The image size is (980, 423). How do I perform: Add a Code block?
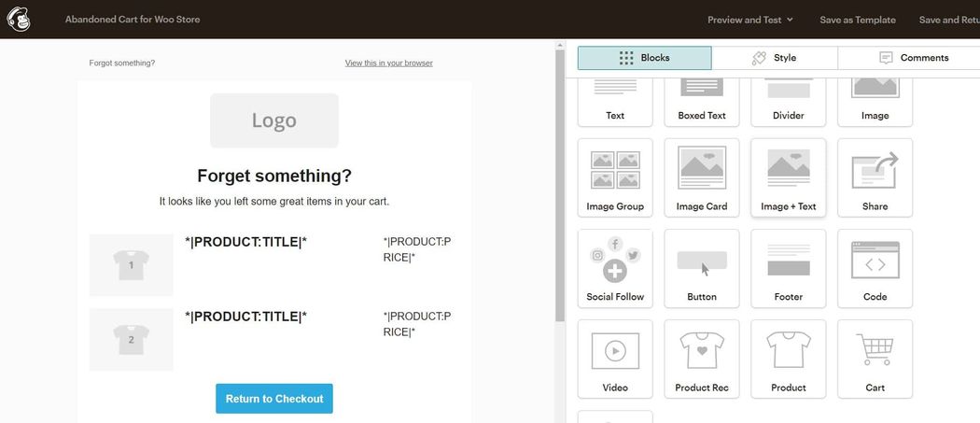pos(875,268)
